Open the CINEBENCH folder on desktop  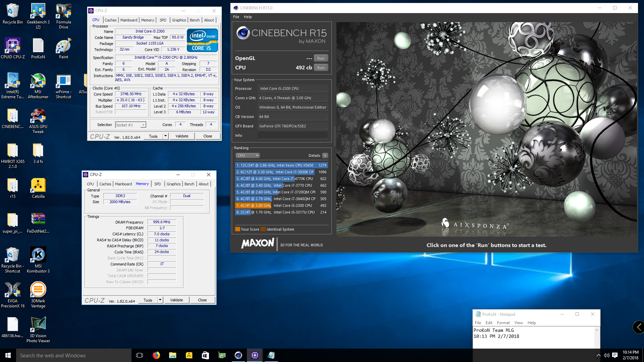point(12,119)
